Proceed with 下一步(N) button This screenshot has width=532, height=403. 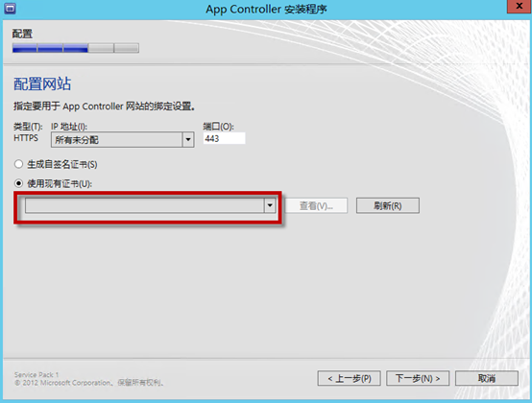coord(418,378)
